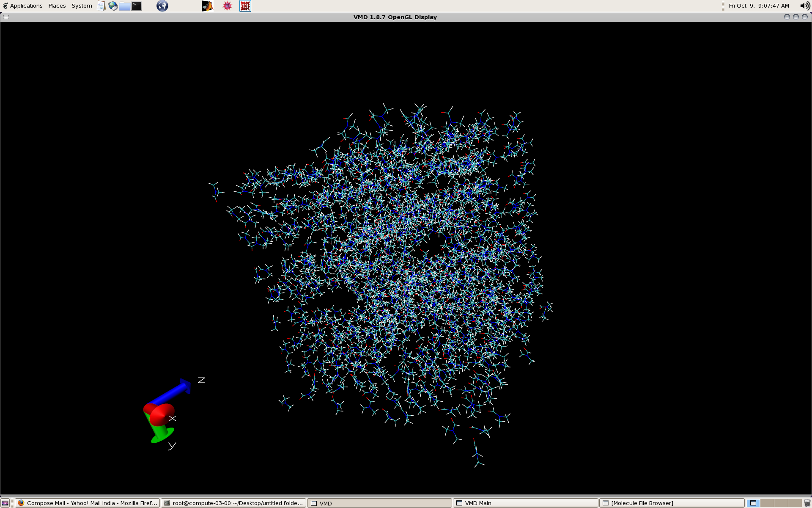Image resolution: width=812 pixels, height=508 pixels.
Task: Open the file manager folder launcher
Action: point(125,6)
